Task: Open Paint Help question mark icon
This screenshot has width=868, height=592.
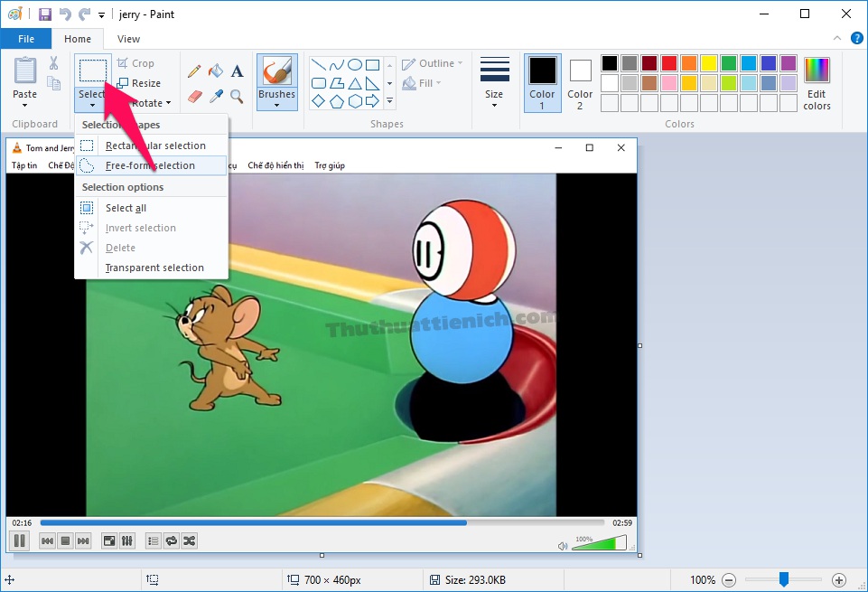Action: pos(855,38)
